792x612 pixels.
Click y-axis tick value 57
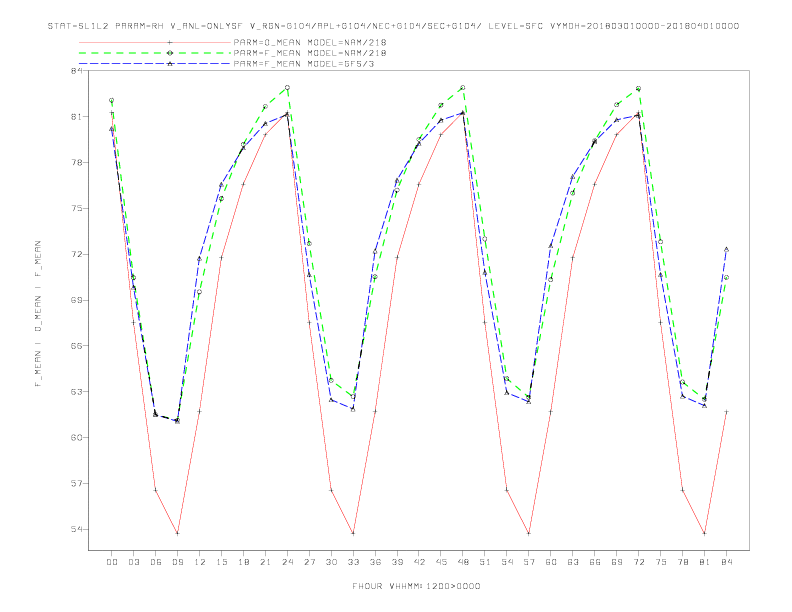point(77,483)
